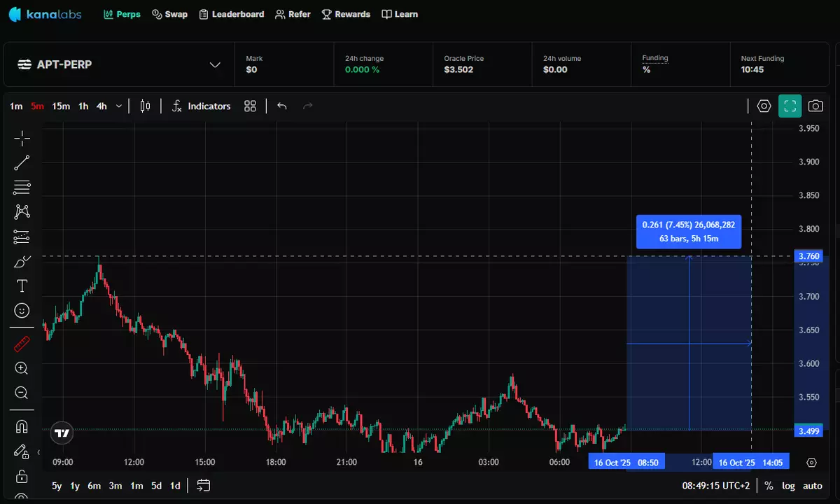The width and height of the screenshot is (840, 504).
Task: Open the Indicators menu
Action: pos(202,106)
